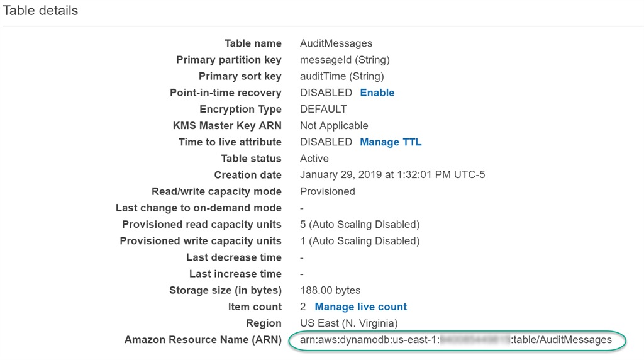Screen dimensions: 644x360
Task: Click the 5 (Auto Scaling Disabled) read units value
Action: coord(359,225)
